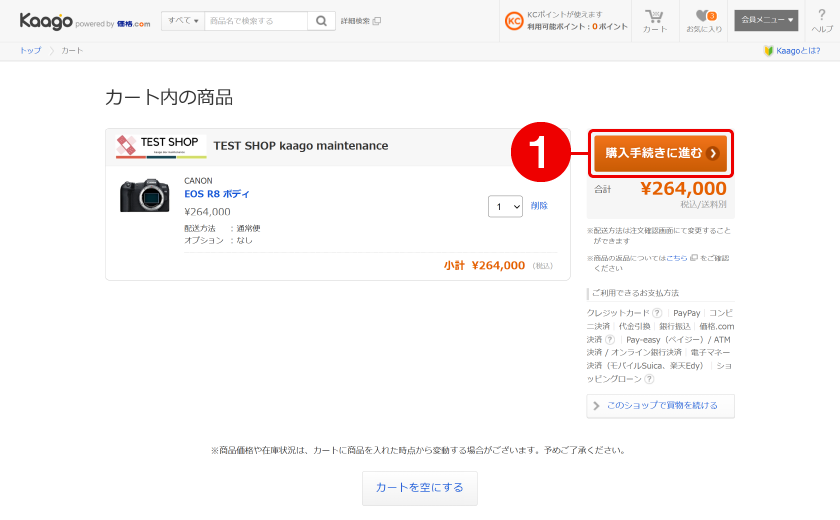This screenshot has width=840, height=520.
Task: Click the orange KC points icon
Action: (x=514, y=21)
